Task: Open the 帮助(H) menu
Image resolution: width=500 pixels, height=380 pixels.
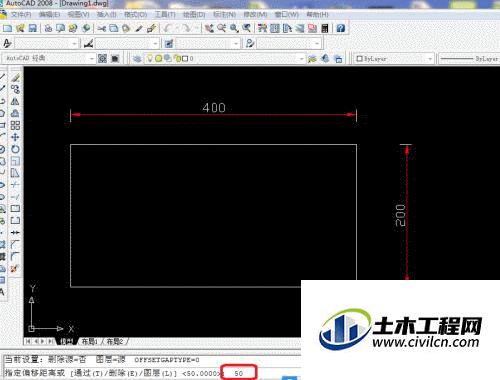Action: coord(317,15)
